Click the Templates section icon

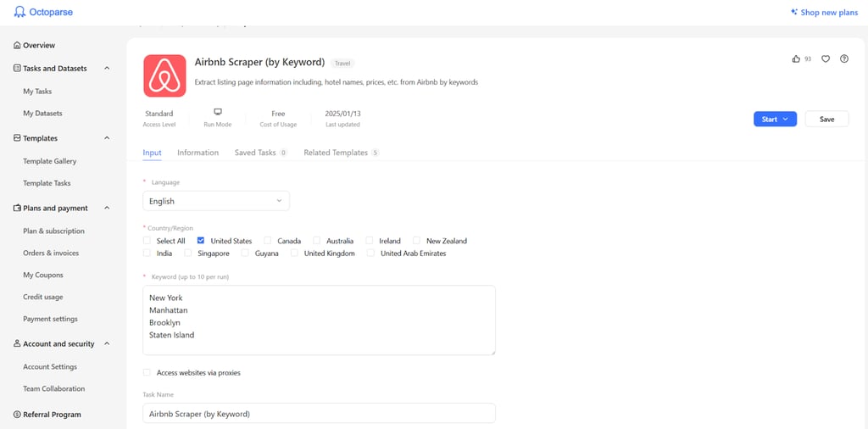(17, 138)
